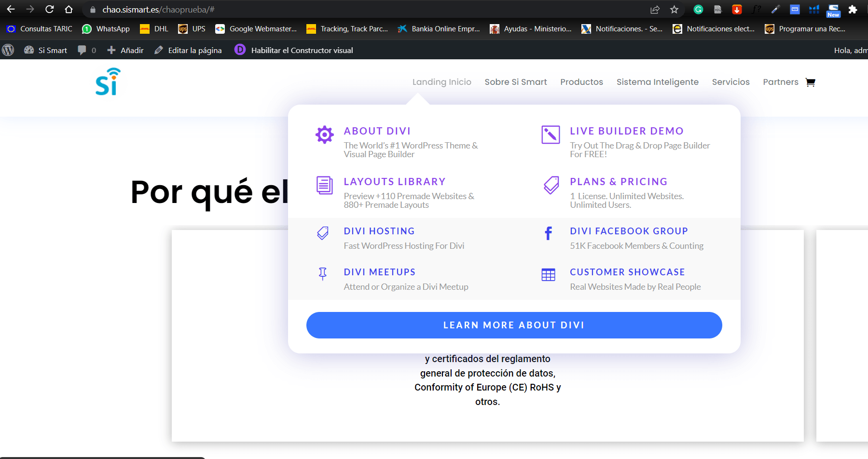This screenshot has height=459, width=868.
Task: Click Hola, adm account greeting
Action: point(851,50)
